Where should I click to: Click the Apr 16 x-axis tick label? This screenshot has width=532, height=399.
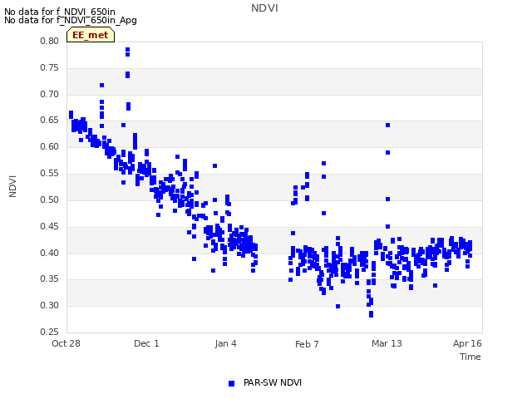click(x=467, y=343)
